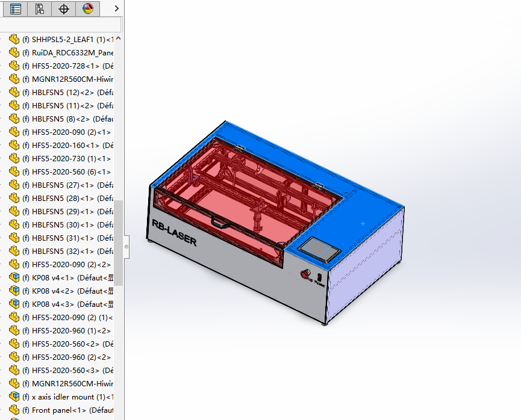Click power switch on model front panel
This screenshot has height=420, width=521.
(319, 277)
